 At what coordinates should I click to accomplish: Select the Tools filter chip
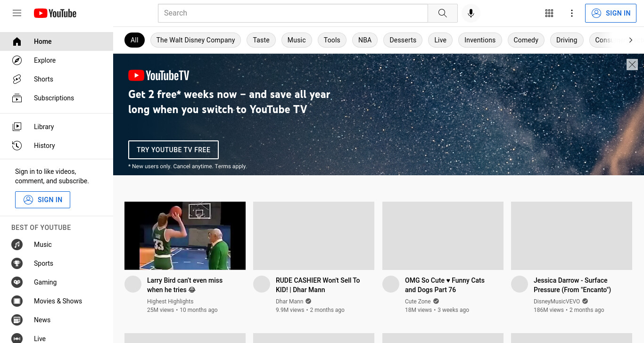pos(332,40)
